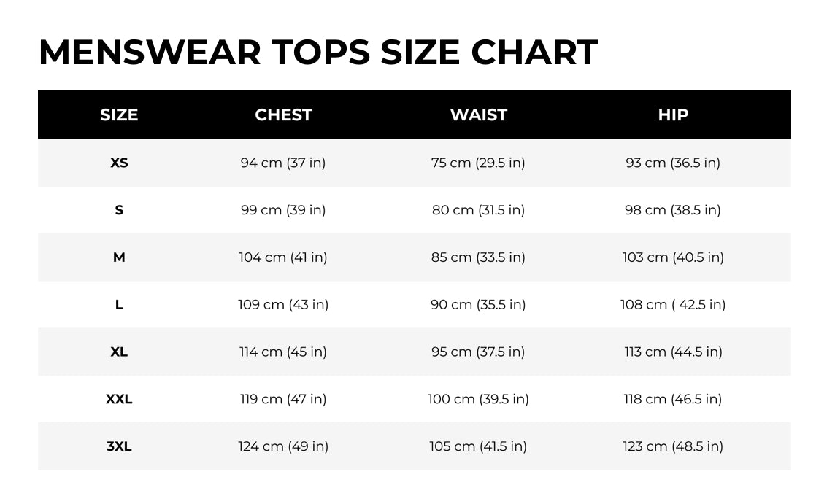Click the 109 cm (43 in) chest value

tap(283, 305)
